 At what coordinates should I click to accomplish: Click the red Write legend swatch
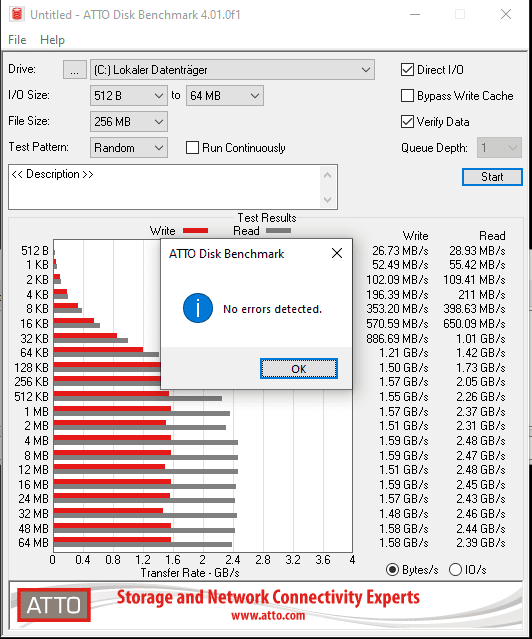point(196,231)
